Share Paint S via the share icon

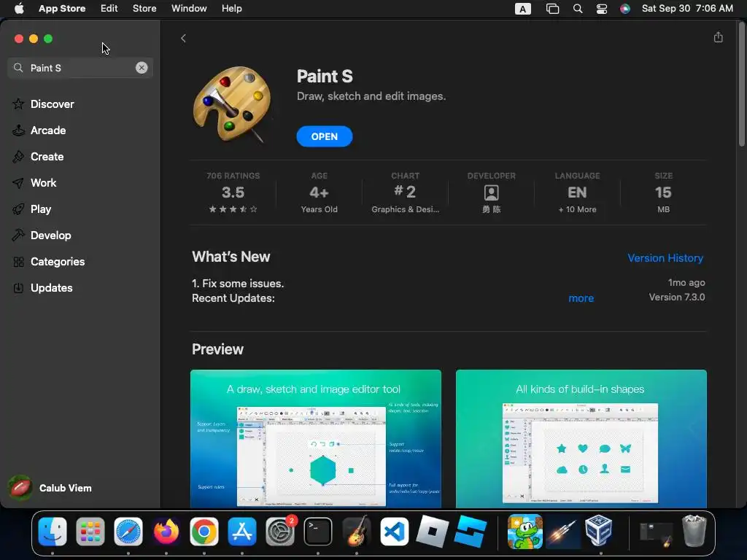[x=718, y=37]
